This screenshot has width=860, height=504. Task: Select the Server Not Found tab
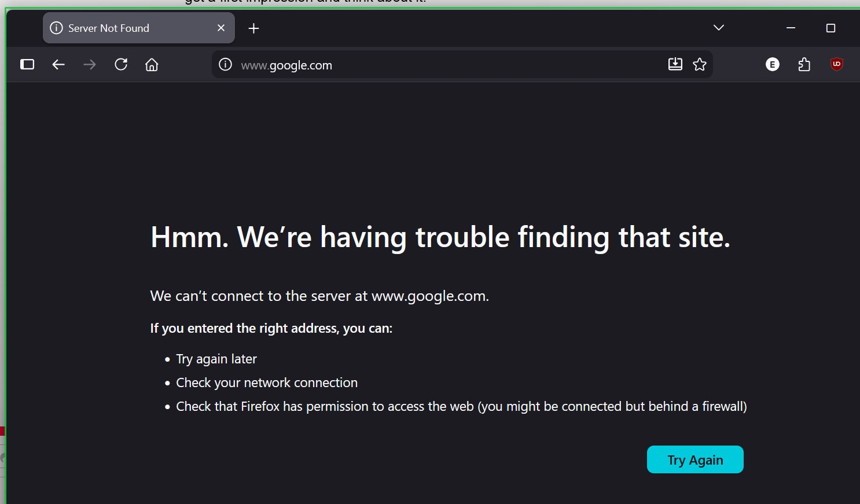[x=127, y=28]
